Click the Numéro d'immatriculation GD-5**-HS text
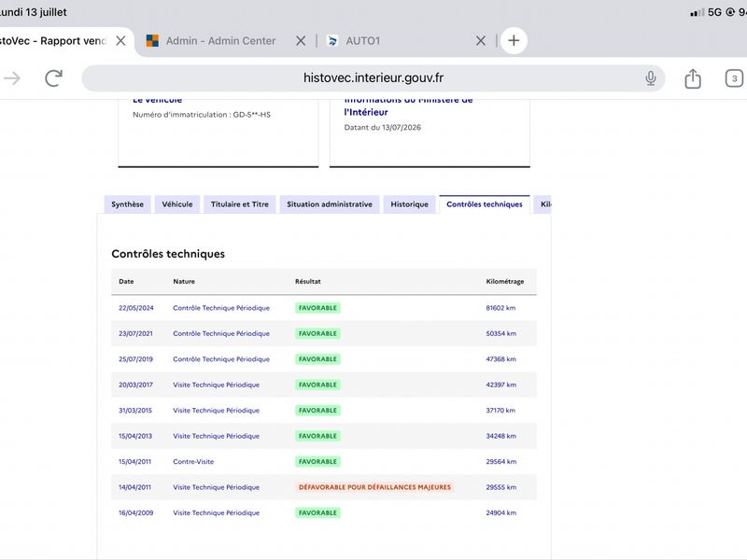The image size is (747, 560). (202, 115)
